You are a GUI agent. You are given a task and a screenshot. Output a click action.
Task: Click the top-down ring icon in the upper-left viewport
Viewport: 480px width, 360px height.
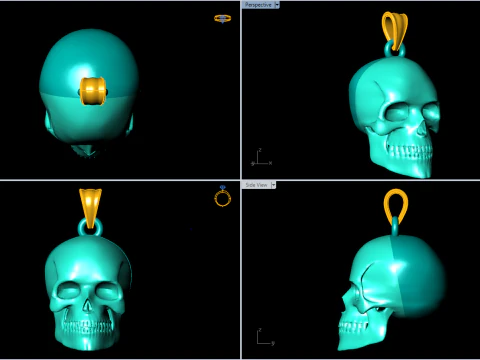tap(223, 19)
